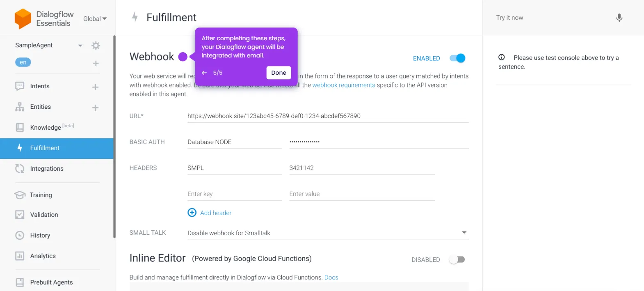The image size is (644, 291).
Task: Click the Knowledge book icon
Action: click(x=20, y=127)
